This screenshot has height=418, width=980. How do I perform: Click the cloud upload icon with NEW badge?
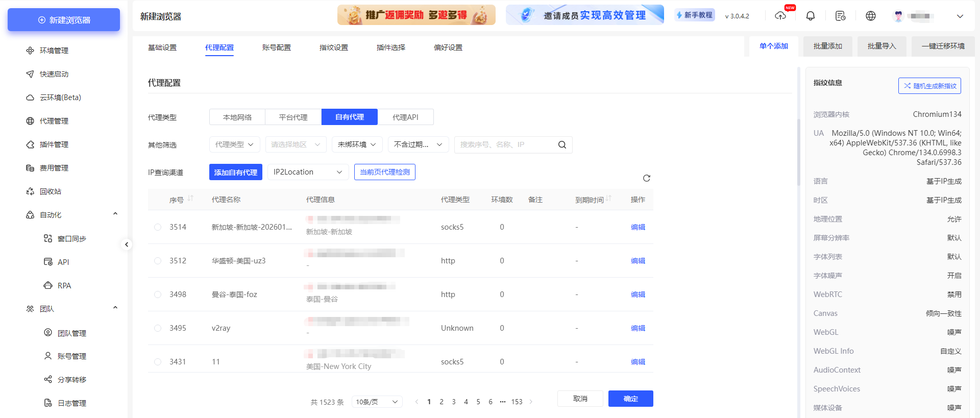point(780,16)
